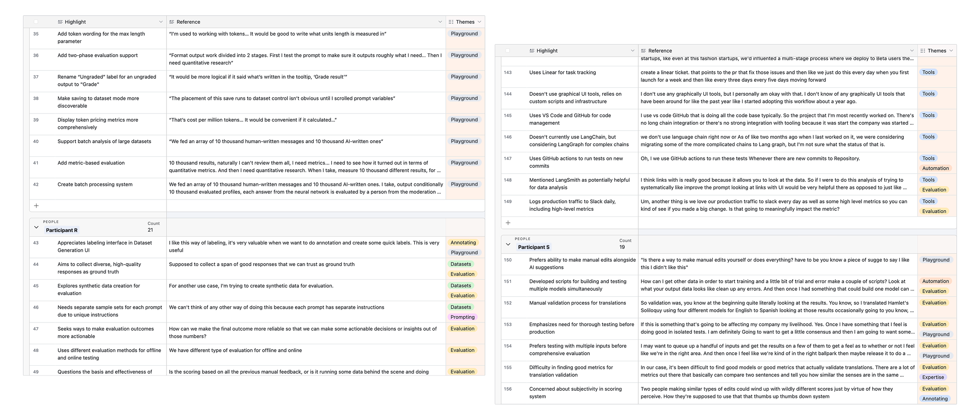Select reference 'Supposed to collect a span of good responses' cell
This screenshot has height=420, width=980.
[x=306, y=269]
